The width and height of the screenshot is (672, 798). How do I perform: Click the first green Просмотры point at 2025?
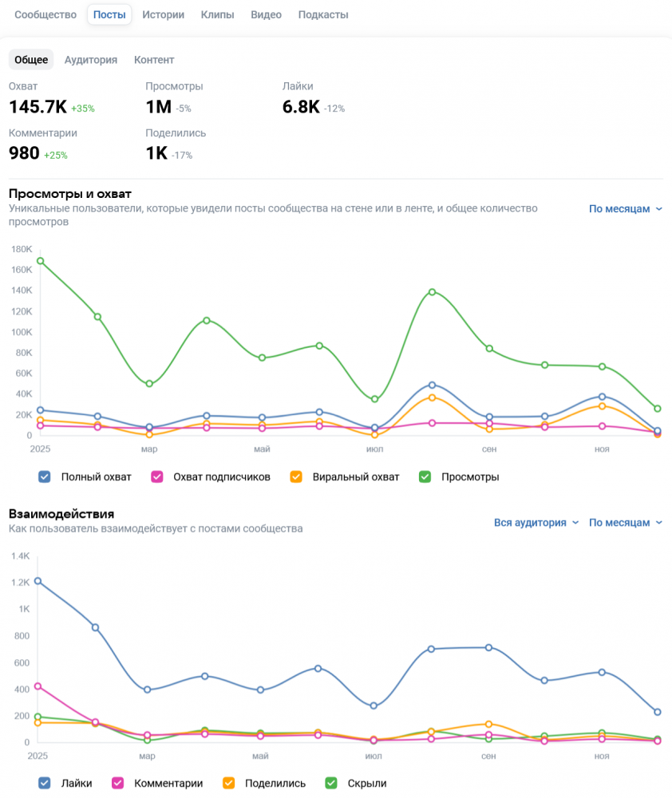point(40,261)
